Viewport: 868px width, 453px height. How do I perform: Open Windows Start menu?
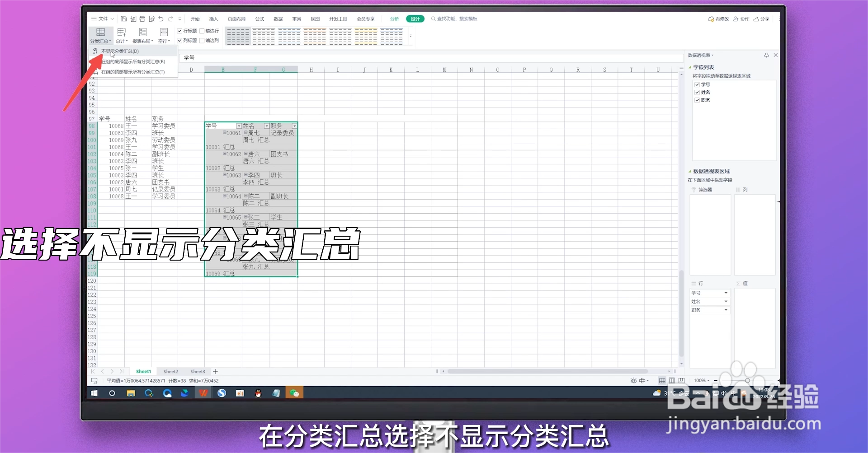point(94,393)
